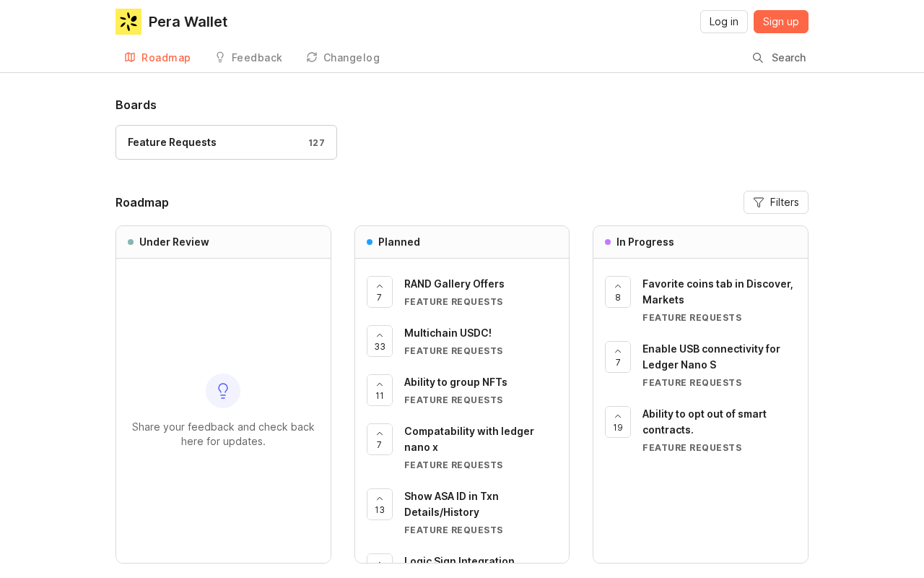Upvote Show ASA ID in Txn Details
The width and height of the screenshot is (924, 578).
click(380, 504)
